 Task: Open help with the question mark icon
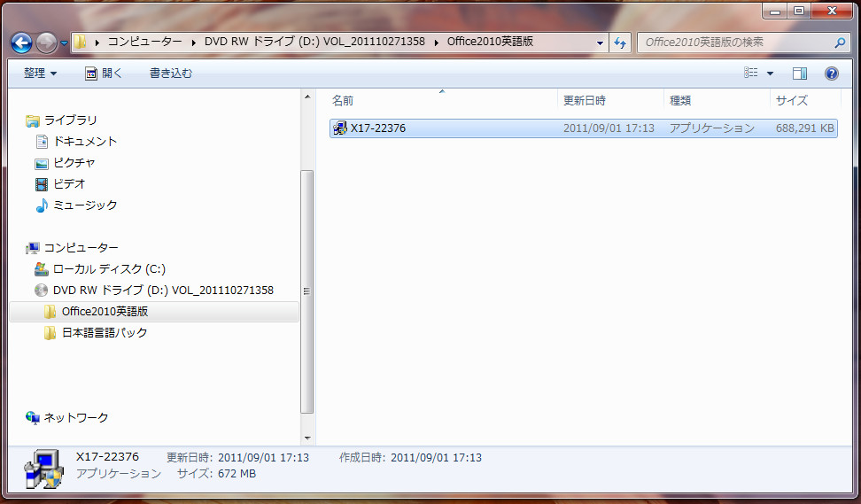coord(832,73)
